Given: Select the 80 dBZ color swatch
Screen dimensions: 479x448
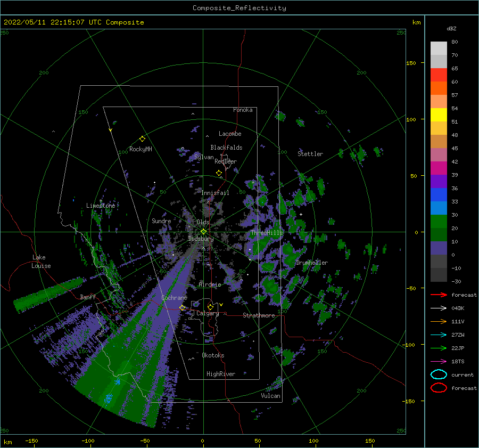Looking at the screenshot, I should coord(439,48).
